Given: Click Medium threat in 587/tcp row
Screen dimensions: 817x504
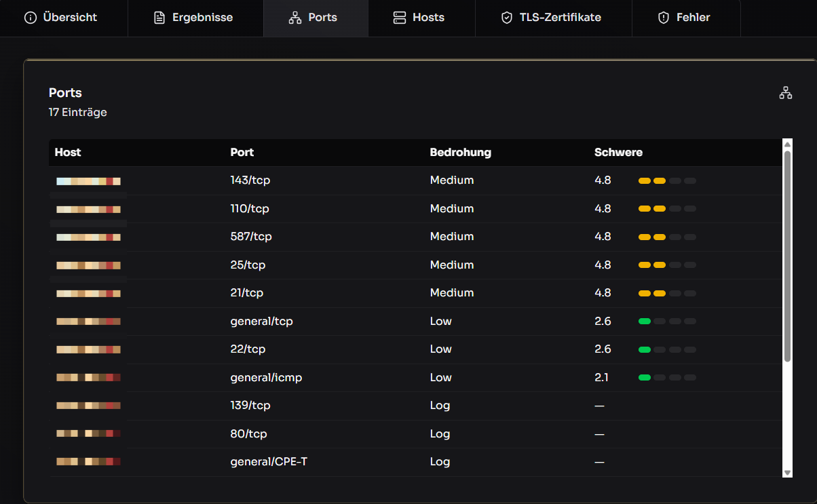Looking at the screenshot, I should point(452,236).
